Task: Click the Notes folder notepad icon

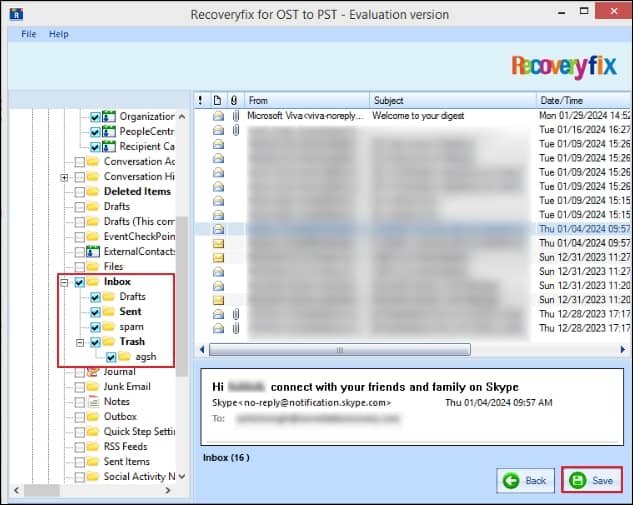Action: [x=94, y=402]
